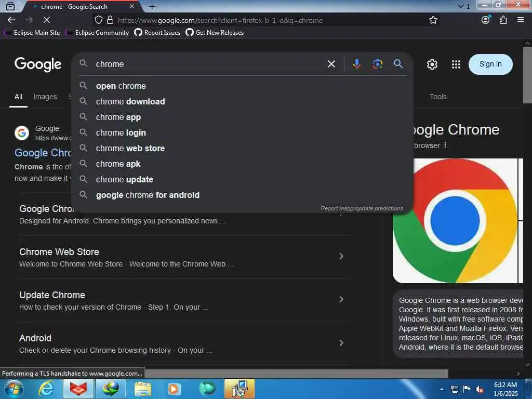Open the taskbar clock showing 6:12 AM
Viewport: 532px width, 399px height.
coord(506,389)
